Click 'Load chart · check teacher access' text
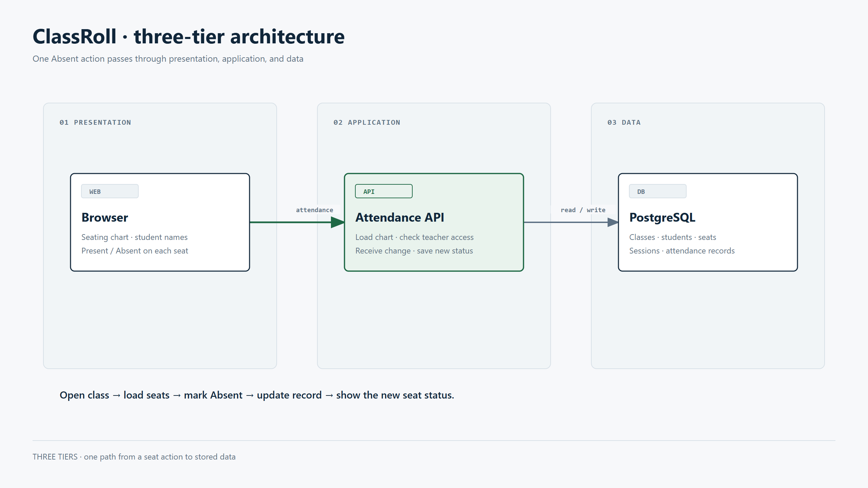Image resolution: width=868 pixels, height=488 pixels. point(414,237)
